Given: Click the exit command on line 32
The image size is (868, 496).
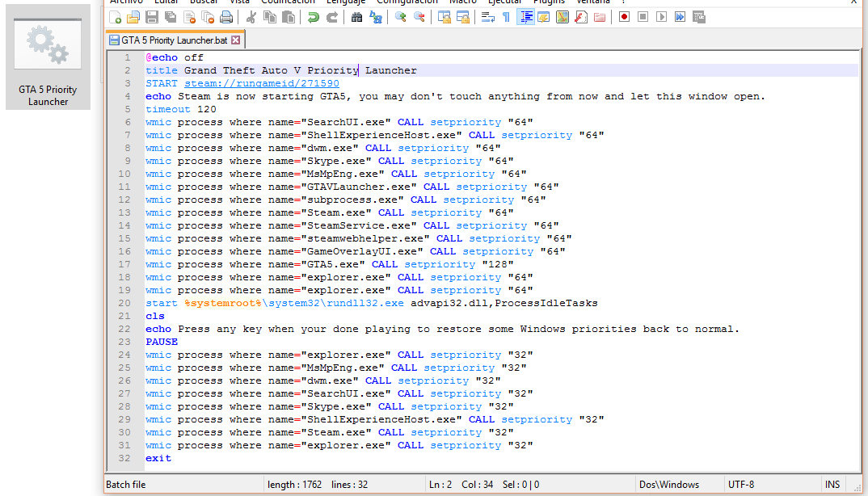Looking at the screenshot, I should click(x=158, y=458).
